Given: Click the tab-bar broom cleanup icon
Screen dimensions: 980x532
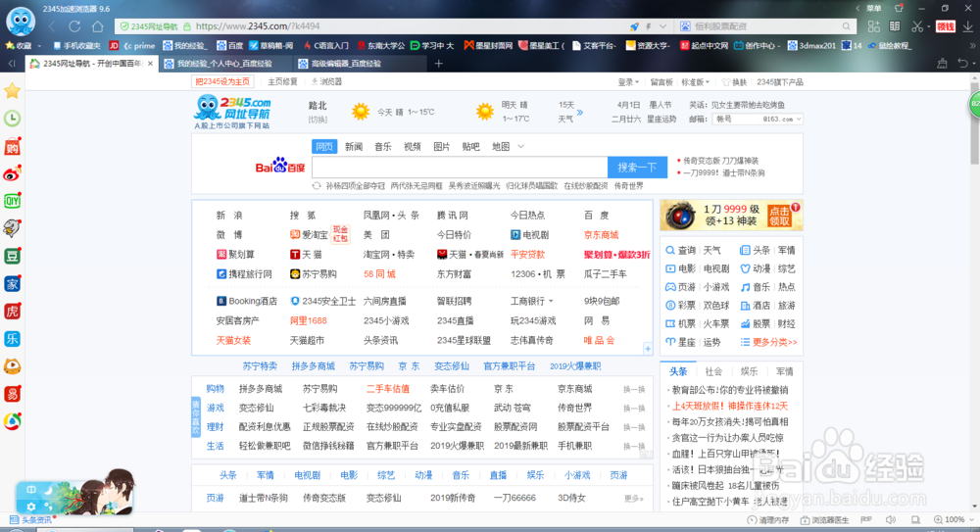Looking at the screenshot, I should pos(942,63).
